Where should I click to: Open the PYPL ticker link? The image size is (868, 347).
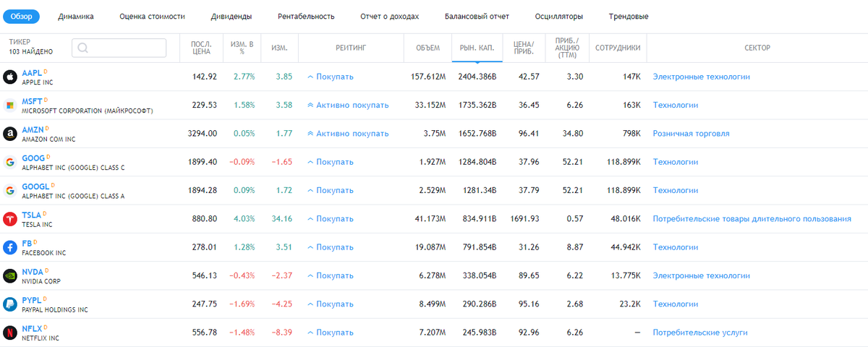[32, 301]
